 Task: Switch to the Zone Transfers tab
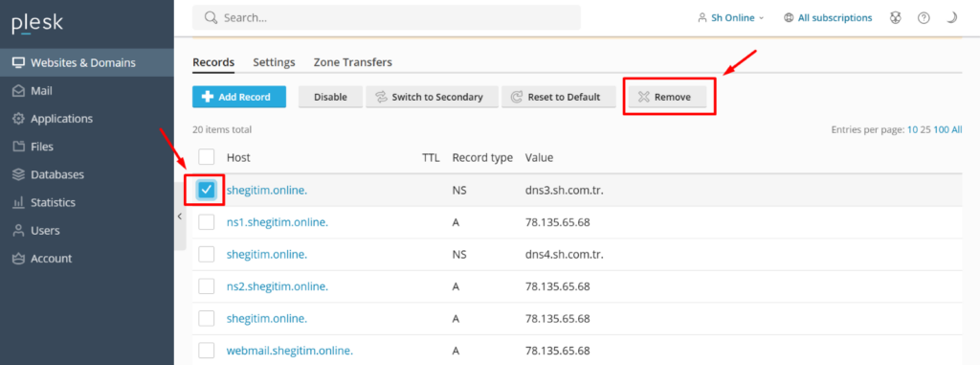pyautogui.click(x=353, y=62)
